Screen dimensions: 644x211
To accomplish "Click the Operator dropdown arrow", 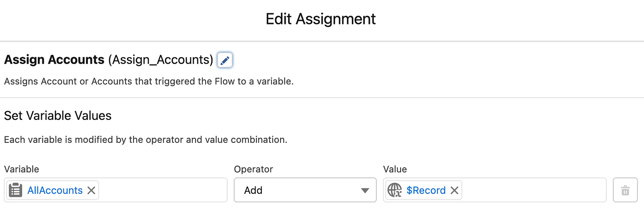I will pyautogui.click(x=365, y=190).
